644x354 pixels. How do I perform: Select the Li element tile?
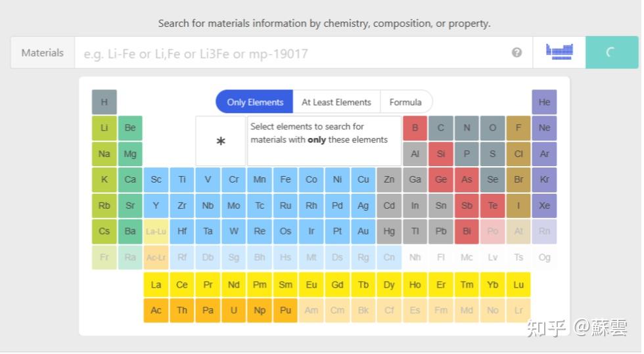pos(104,127)
